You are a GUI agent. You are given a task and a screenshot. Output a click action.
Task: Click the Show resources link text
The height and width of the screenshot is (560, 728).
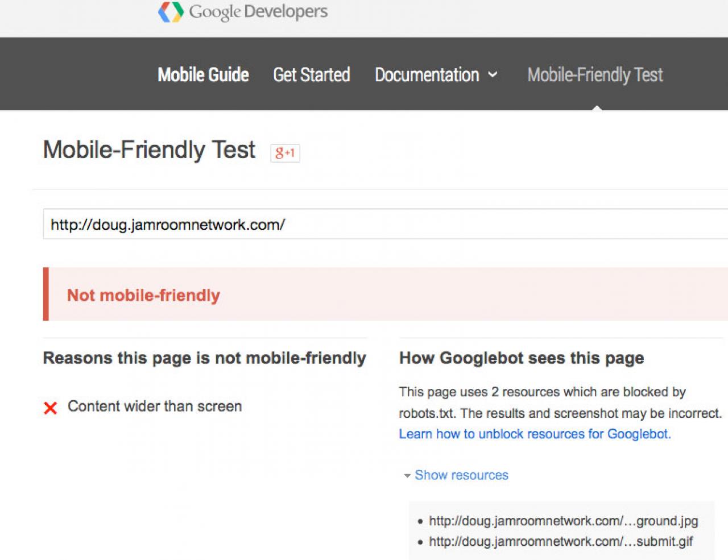pos(461,475)
